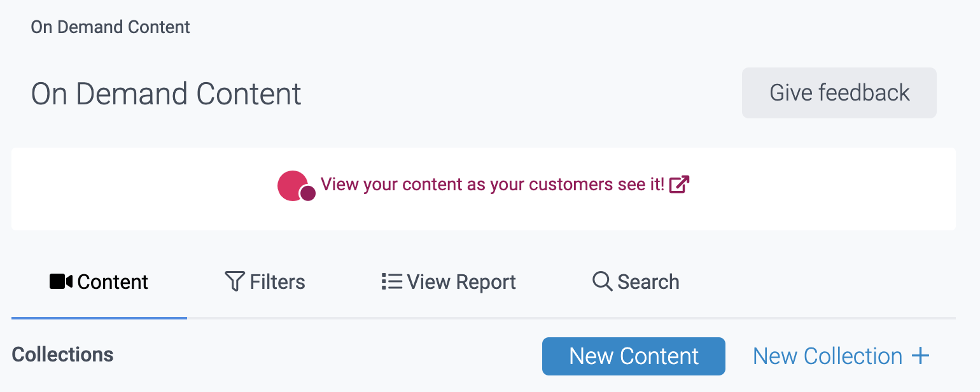980x392 pixels.
Task: Click the external-link icon in the banner
Action: (x=680, y=184)
